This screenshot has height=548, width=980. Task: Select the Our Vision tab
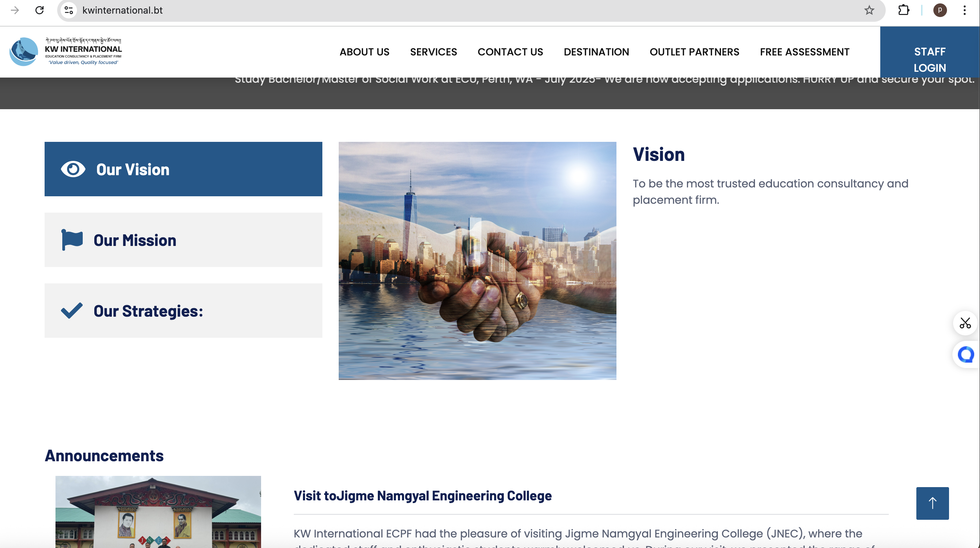coord(183,169)
